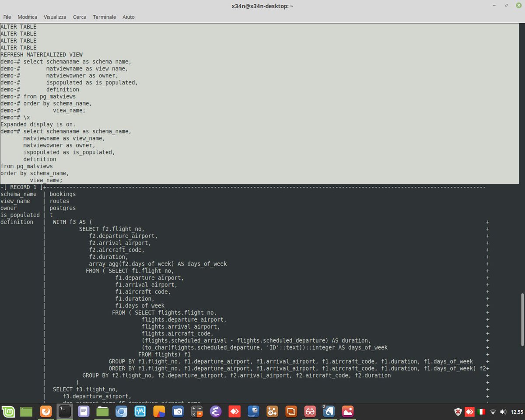Launch the Calculator app
This screenshot has width=525, height=420.
point(196,411)
